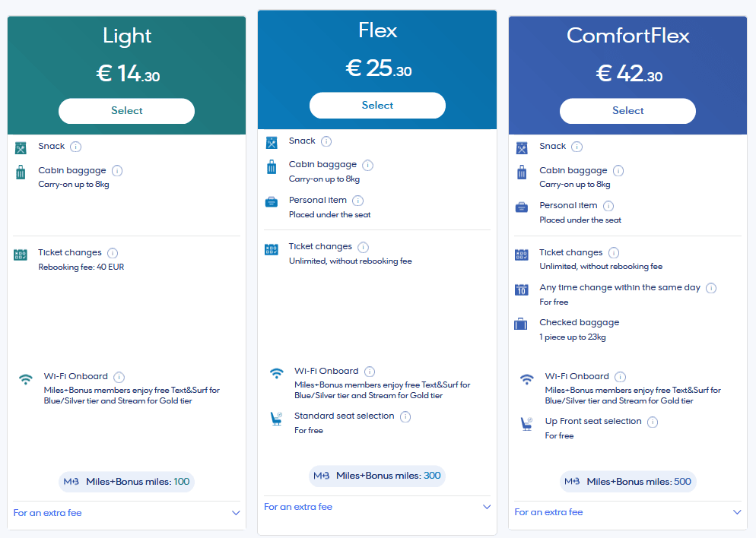Screen dimensions: 756x538
Task: Expand Light fare's For an extra fee section
Action: coord(236,513)
